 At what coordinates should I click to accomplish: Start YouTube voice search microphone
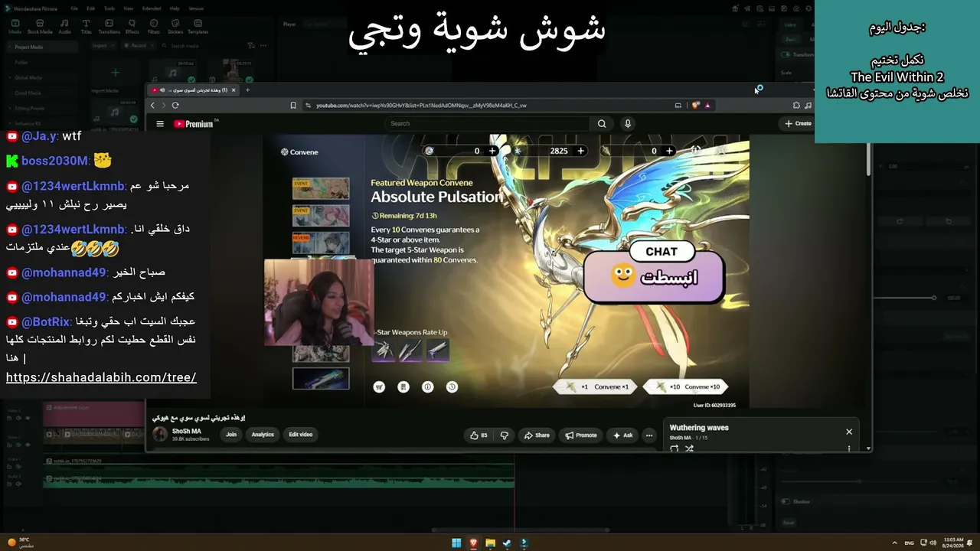(x=628, y=123)
